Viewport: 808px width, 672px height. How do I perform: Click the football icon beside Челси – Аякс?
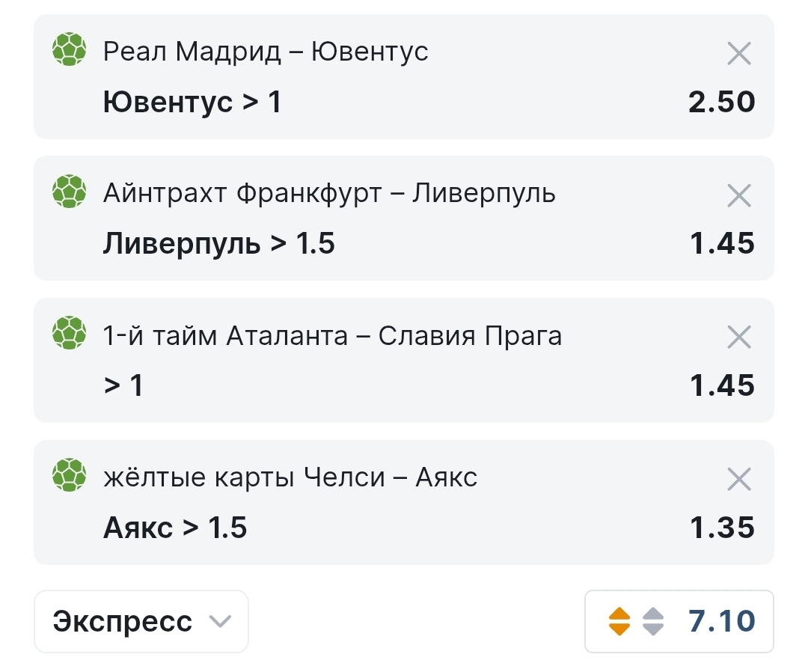point(69,476)
